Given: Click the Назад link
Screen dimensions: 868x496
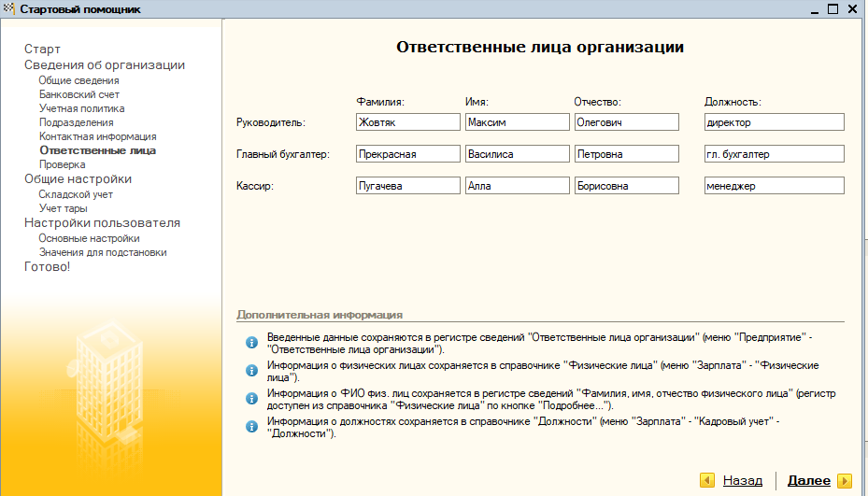Looking at the screenshot, I should click(743, 480).
